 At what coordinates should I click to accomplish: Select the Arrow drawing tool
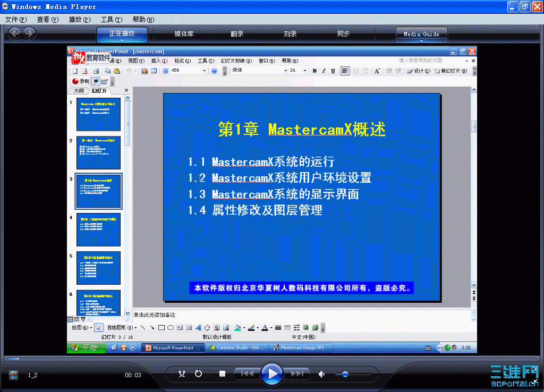click(152, 328)
